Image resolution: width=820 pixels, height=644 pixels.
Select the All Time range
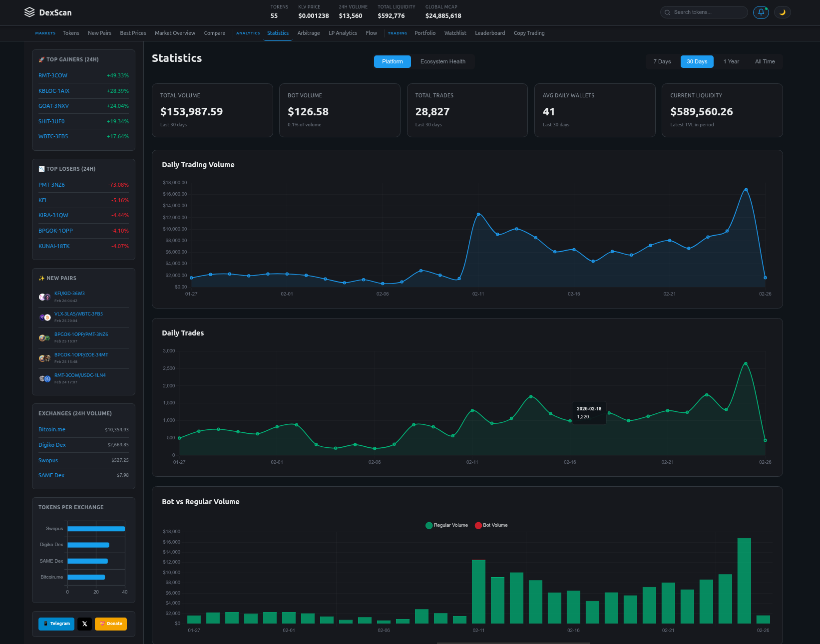point(765,62)
